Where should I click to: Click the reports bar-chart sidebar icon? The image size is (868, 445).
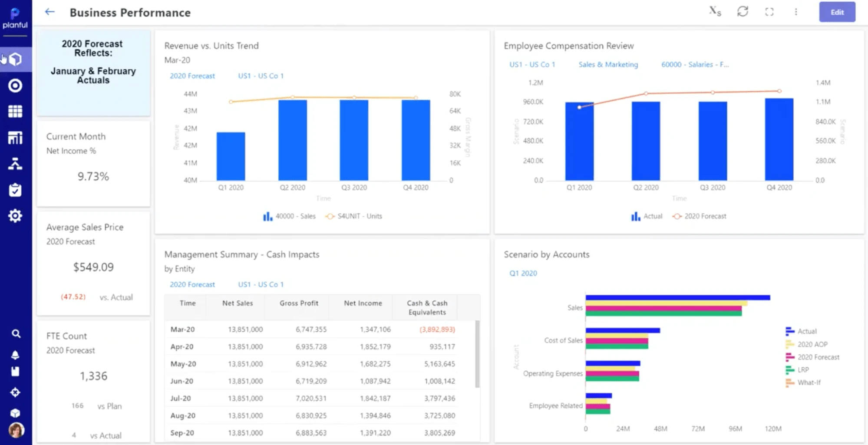[x=15, y=138]
